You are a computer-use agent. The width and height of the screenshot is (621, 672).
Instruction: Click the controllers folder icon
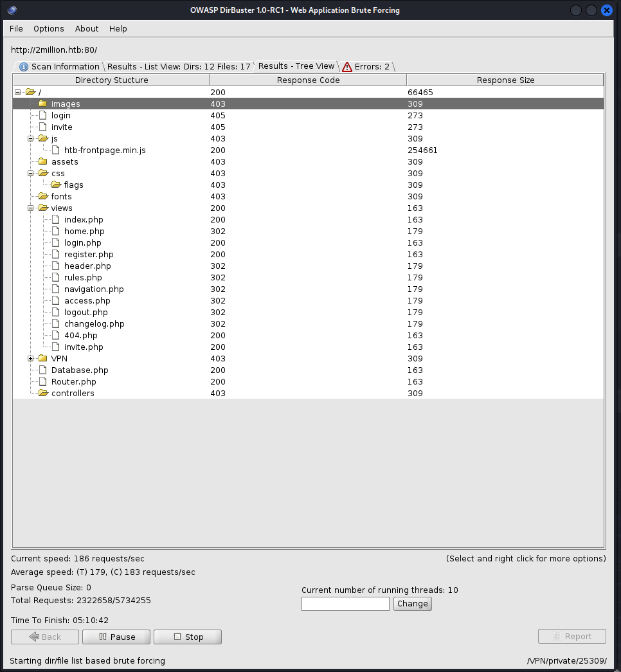point(43,393)
